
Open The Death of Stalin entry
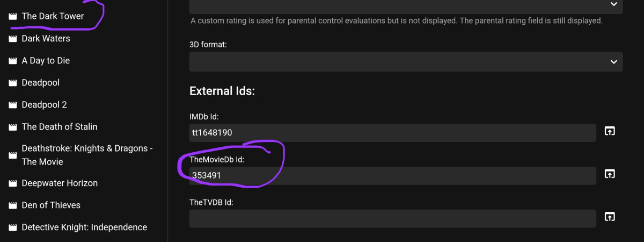pos(59,127)
